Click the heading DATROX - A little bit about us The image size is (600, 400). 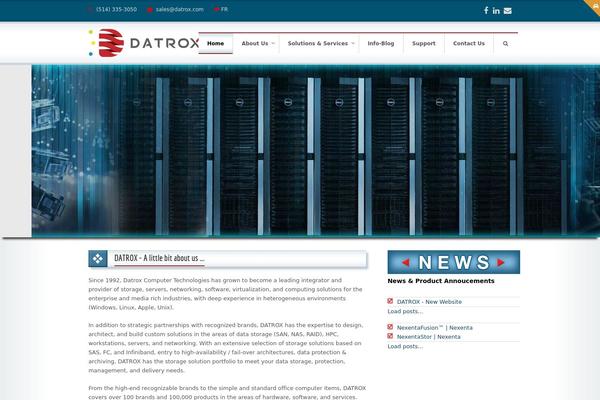click(x=159, y=258)
